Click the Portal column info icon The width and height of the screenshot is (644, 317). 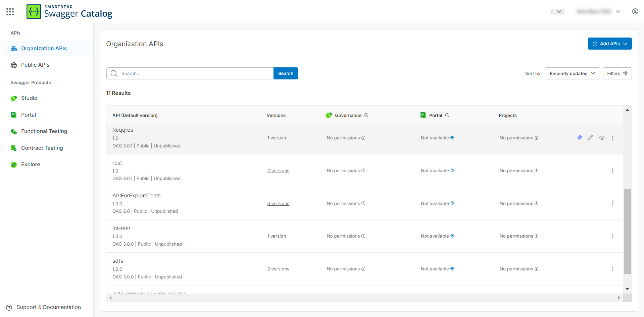tap(447, 115)
